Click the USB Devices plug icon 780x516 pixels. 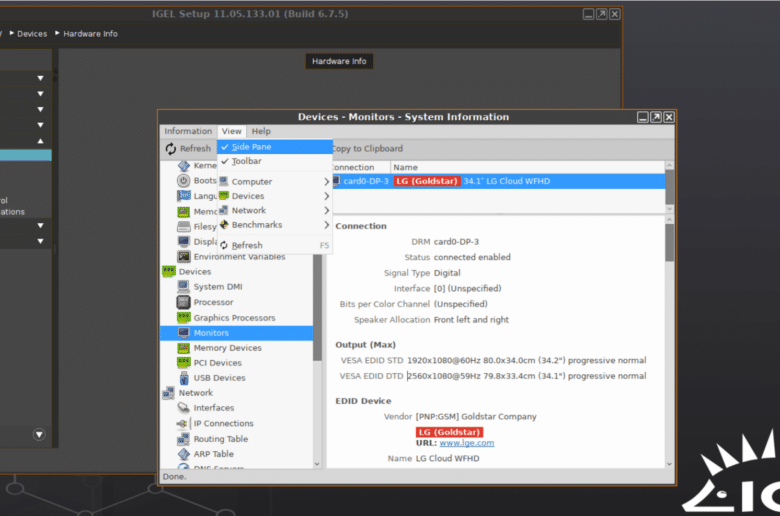184,378
